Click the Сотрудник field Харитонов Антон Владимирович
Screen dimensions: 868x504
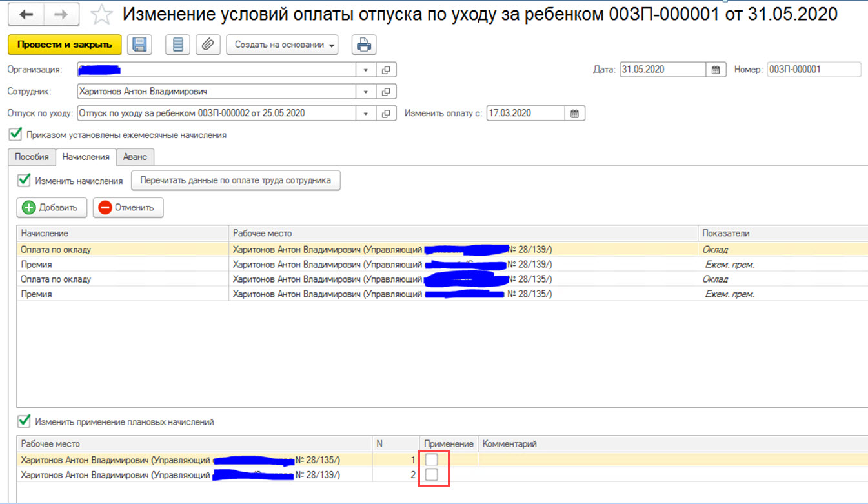point(217,92)
